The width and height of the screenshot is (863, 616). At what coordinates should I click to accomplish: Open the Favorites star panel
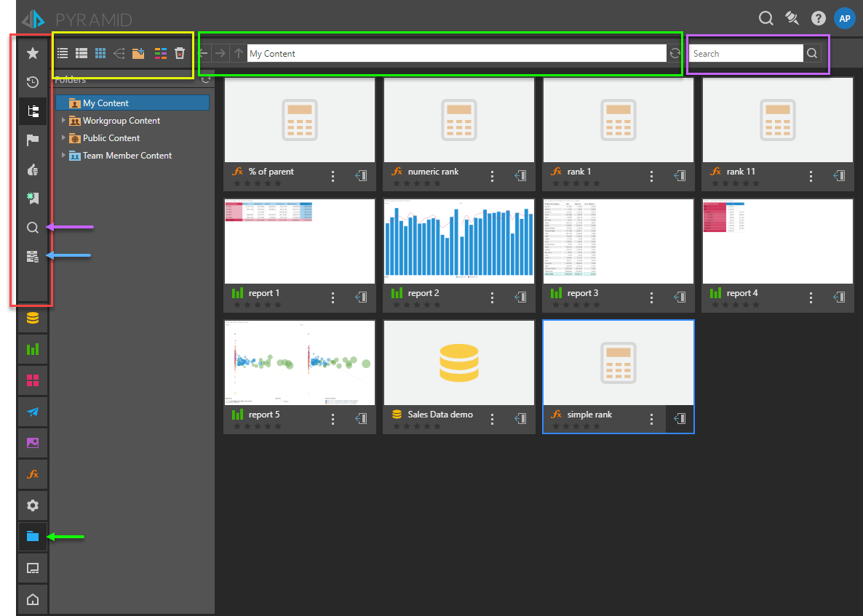point(32,53)
